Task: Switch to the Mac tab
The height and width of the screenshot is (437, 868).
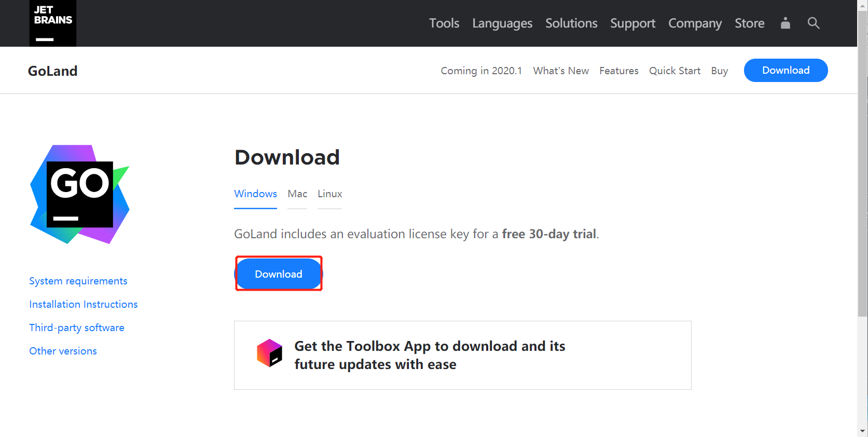Action: 297,194
